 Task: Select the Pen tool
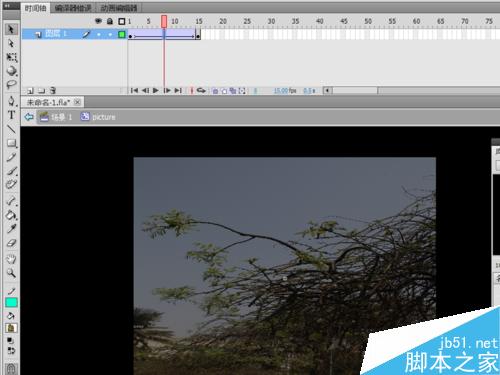click(x=11, y=101)
